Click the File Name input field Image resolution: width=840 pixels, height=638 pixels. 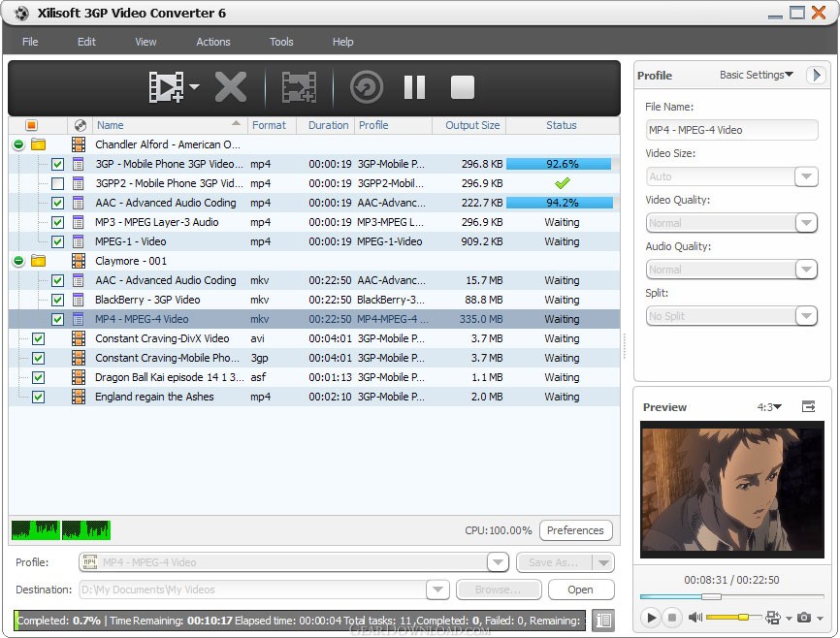[x=731, y=130]
